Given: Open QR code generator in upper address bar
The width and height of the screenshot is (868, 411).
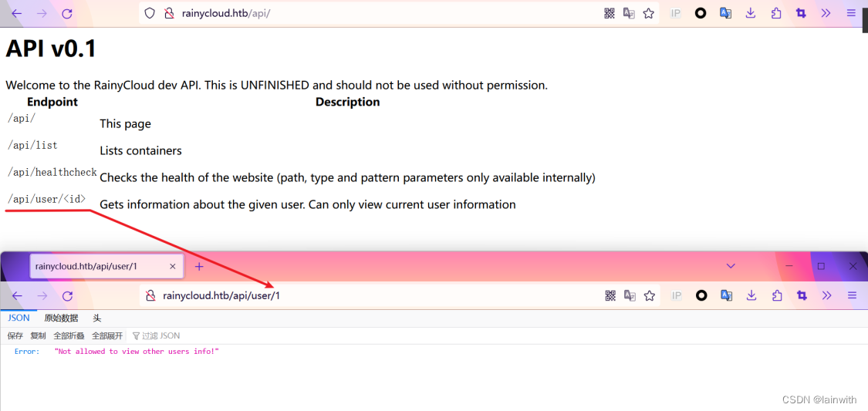Looking at the screenshot, I should pos(610,14).
